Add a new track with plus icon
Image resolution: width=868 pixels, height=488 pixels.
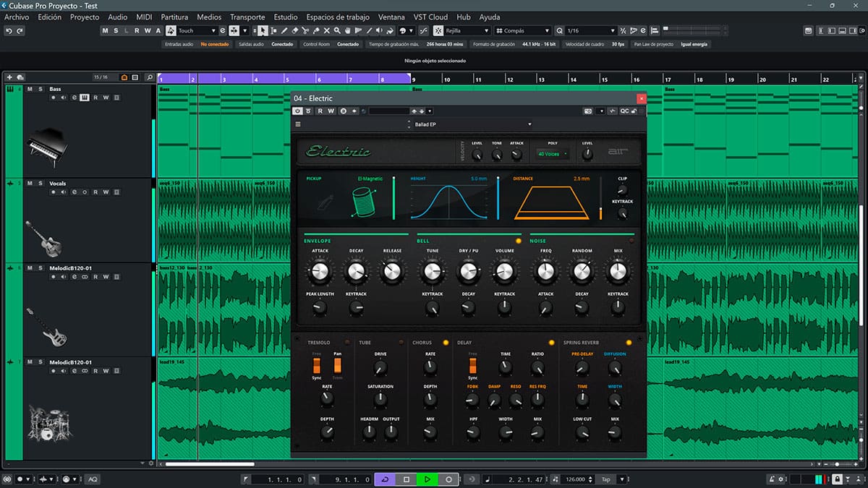coord(9,77)
